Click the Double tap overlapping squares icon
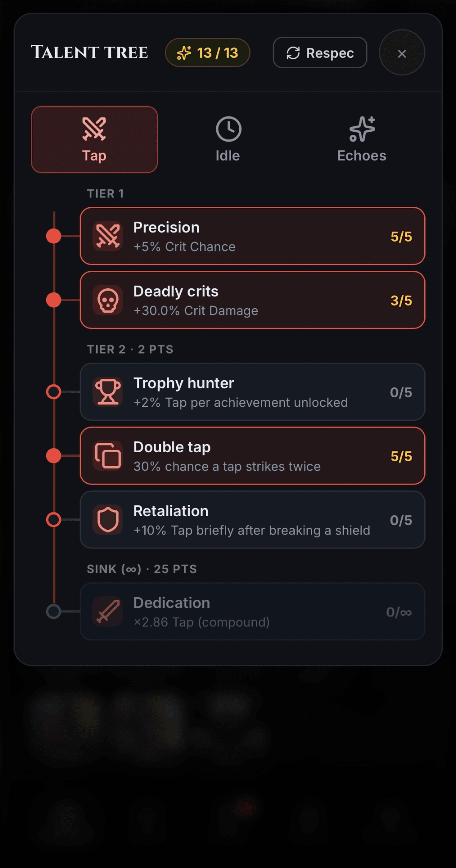Viewport: 456px width, 868px height. (x=108, y=456)
